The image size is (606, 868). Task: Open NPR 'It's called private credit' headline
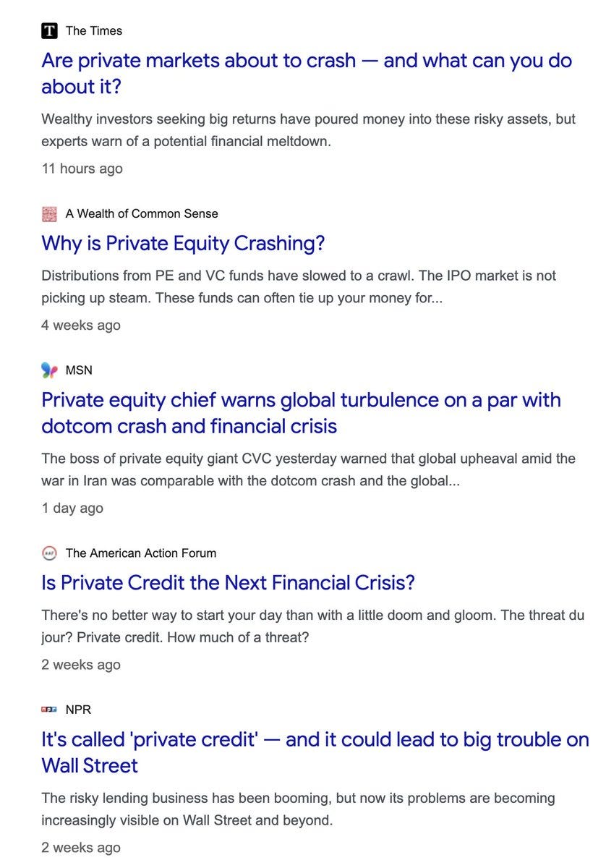pos(315,752)
